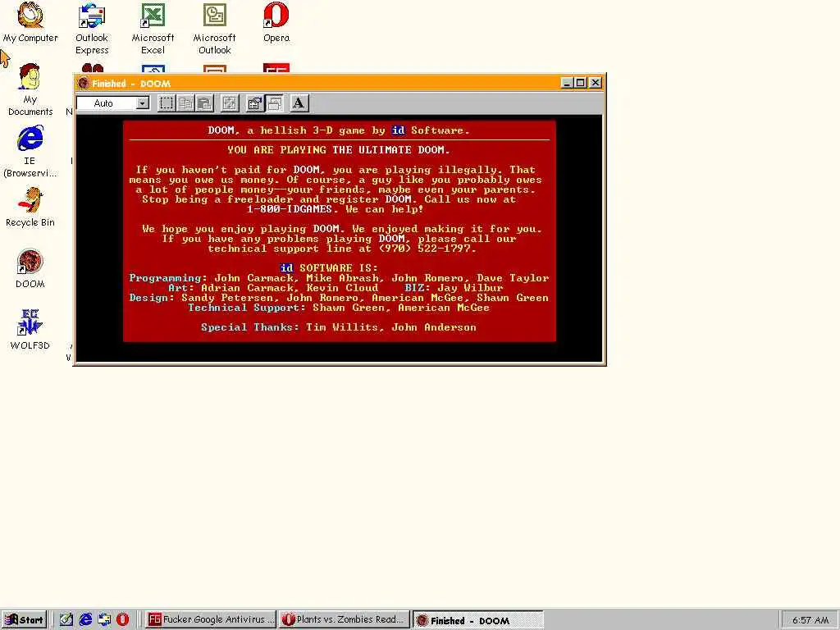Select the Recycle Bin desktop icon
Image resolution: width=840 pixels, height=630 pixels.
30,208
